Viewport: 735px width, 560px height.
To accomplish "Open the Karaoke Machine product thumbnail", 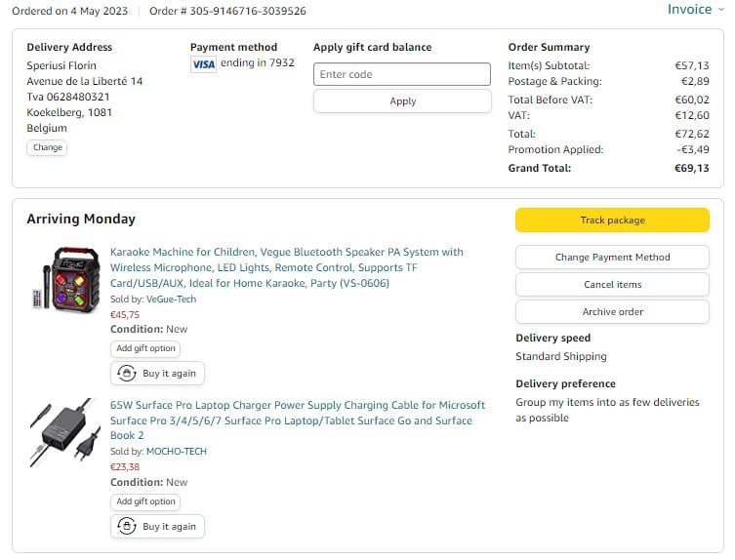I will coord(63,279).
